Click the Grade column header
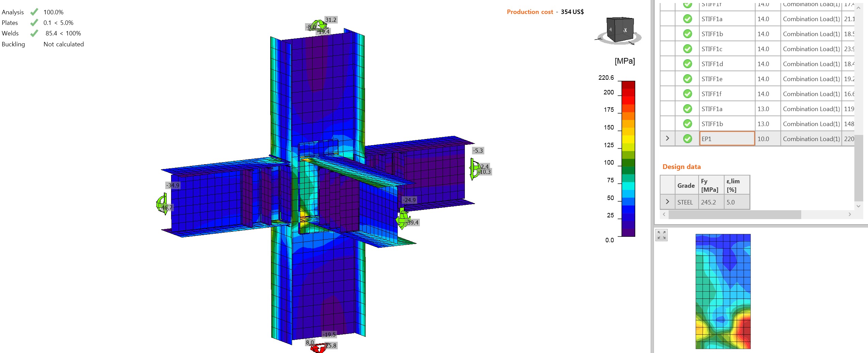This screenshot has width=868, height=353. [686, 185]
